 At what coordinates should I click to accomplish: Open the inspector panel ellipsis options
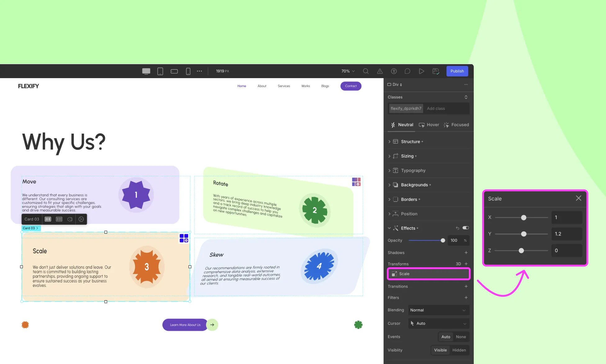[x=466, y=85]
